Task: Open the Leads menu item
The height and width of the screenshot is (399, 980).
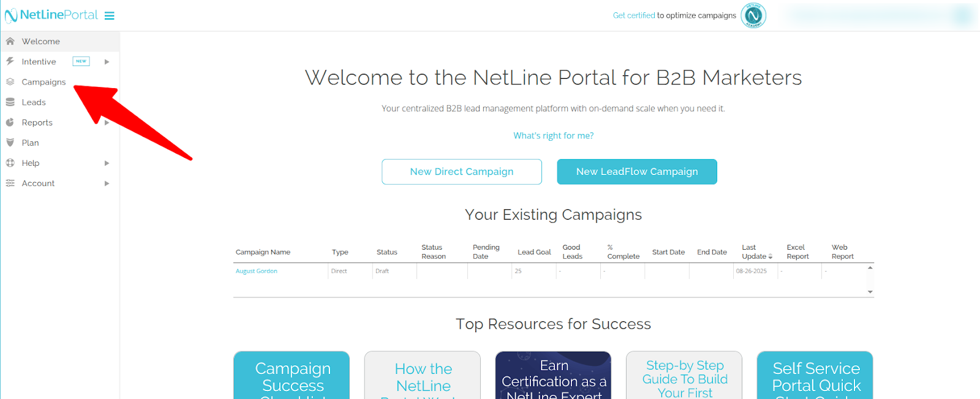Action: tap(34, 102)
